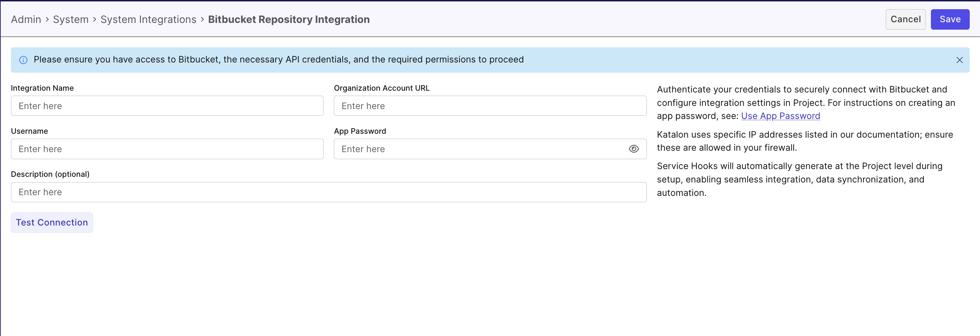
Task: Click the info icon in the banner
Action: tap(23, 60)
